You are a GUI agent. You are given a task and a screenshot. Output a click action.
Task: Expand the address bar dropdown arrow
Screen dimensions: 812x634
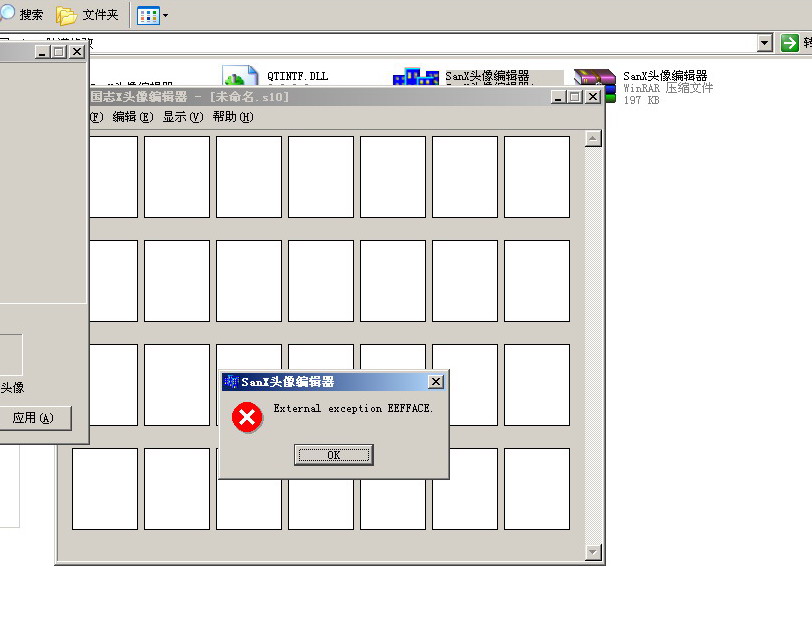(765, 43)
